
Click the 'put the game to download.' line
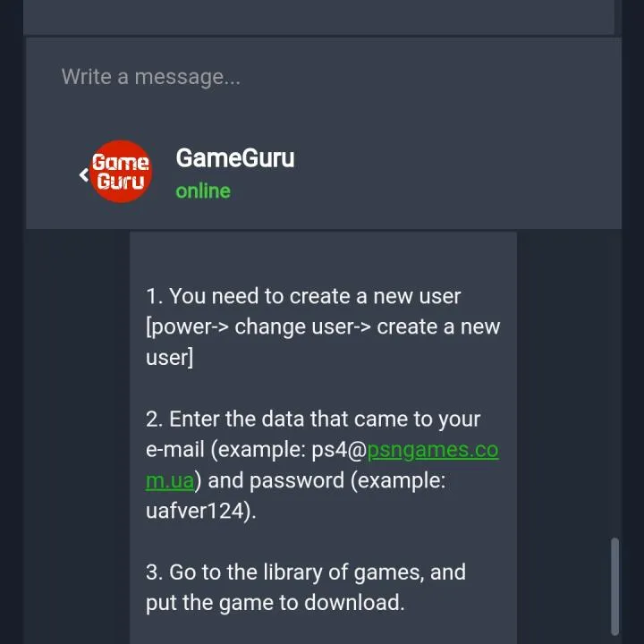tap(275, 603)
